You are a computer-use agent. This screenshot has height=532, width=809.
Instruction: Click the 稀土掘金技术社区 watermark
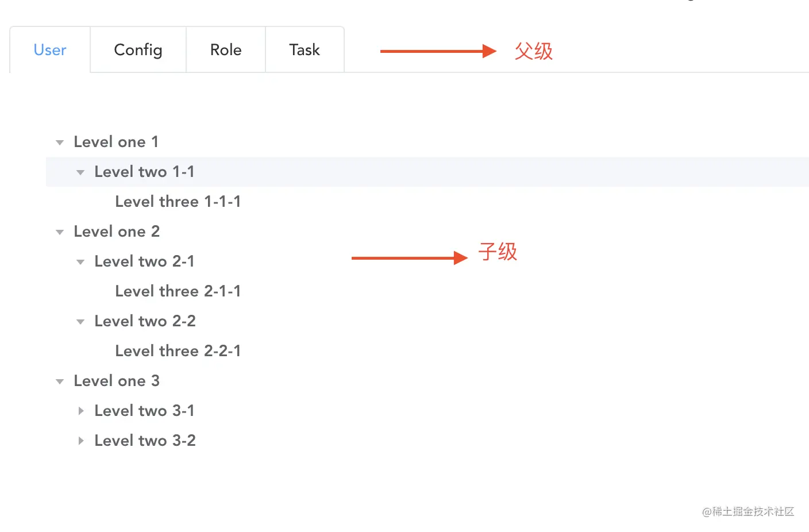point(749,512)
